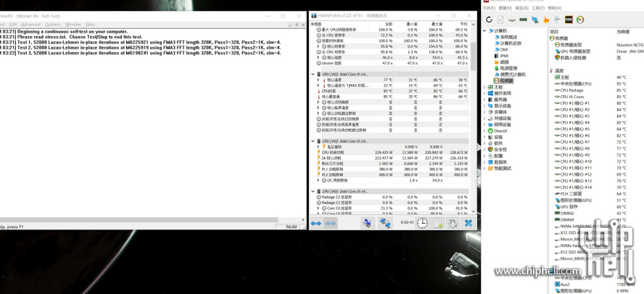Click HWiNFO log file icon with plus
The height and width of the screenshot is (294, 644).
(438, 223)
